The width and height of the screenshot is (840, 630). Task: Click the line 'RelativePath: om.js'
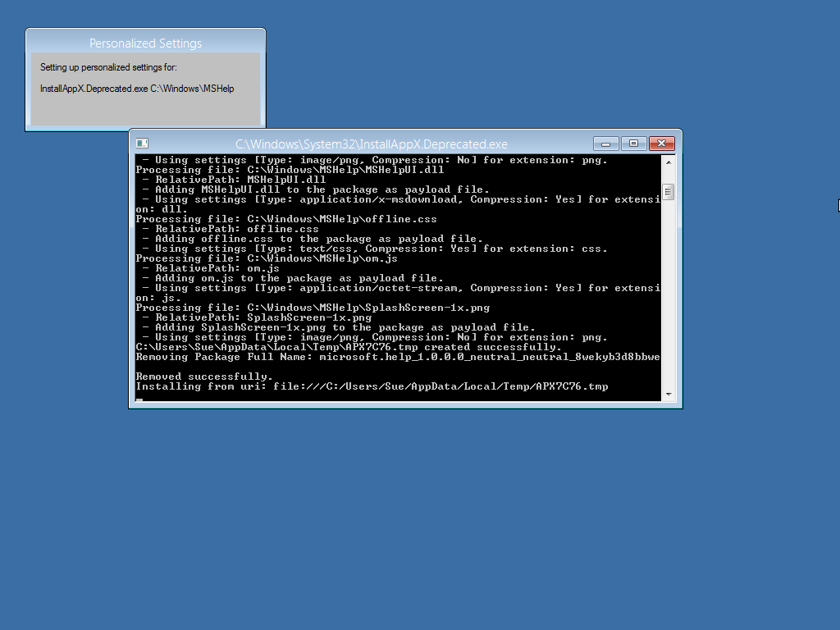coord(212,268)
